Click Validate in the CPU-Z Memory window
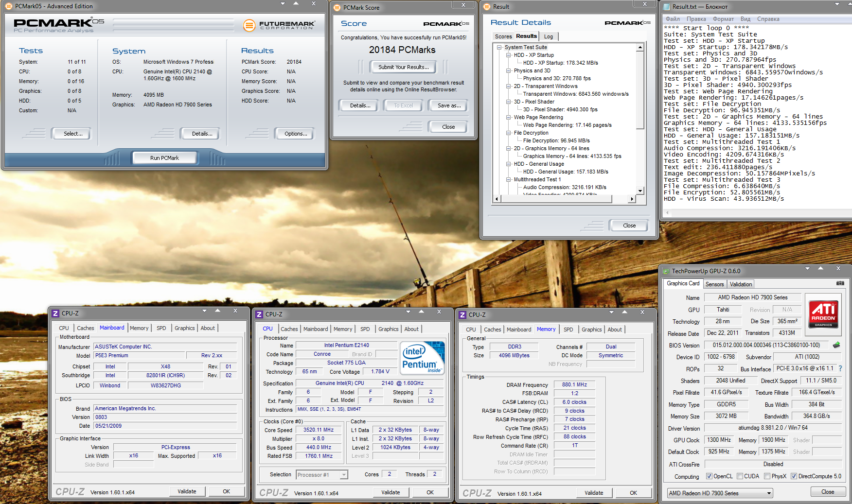Viewport: 852px width, 504px height. [594, 493]
